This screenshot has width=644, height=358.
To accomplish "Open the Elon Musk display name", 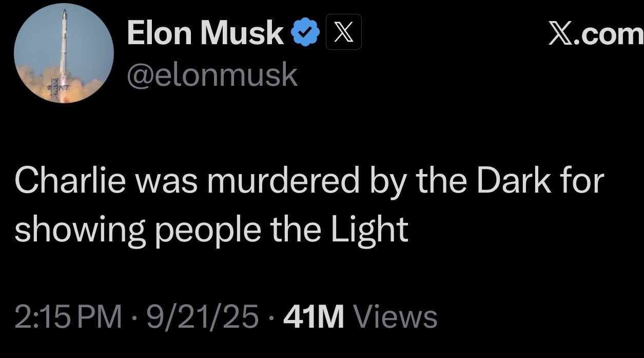I will (205, 33).
